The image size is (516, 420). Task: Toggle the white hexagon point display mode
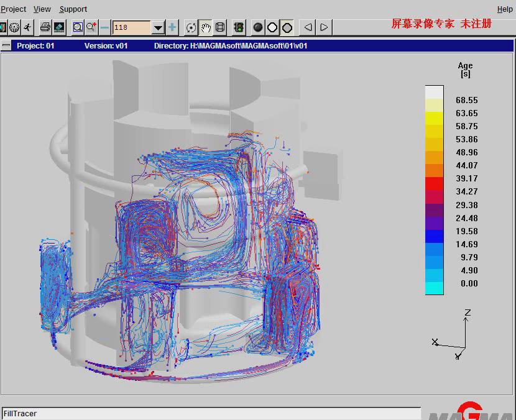[x=273, y=27]
